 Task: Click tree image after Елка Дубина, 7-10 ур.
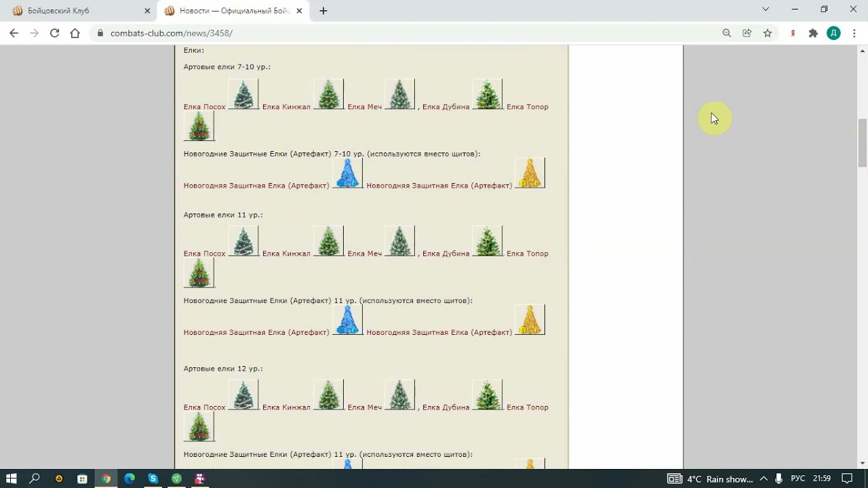[x=488, y=94]
